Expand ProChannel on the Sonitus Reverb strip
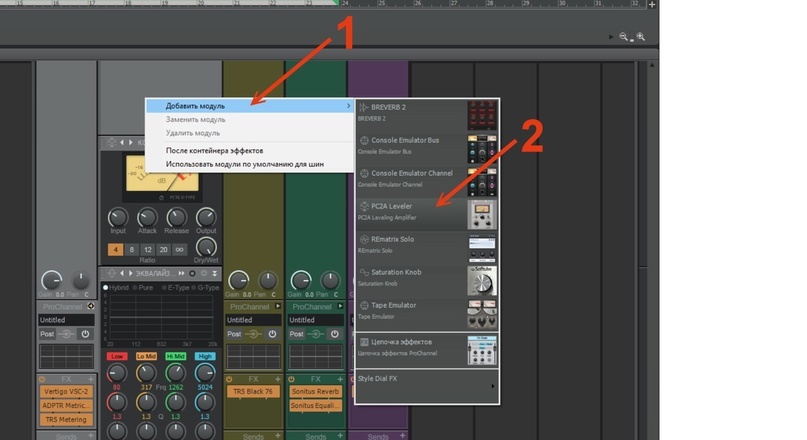807x440 pixels. pyautogui.click(x=340, y=306)
